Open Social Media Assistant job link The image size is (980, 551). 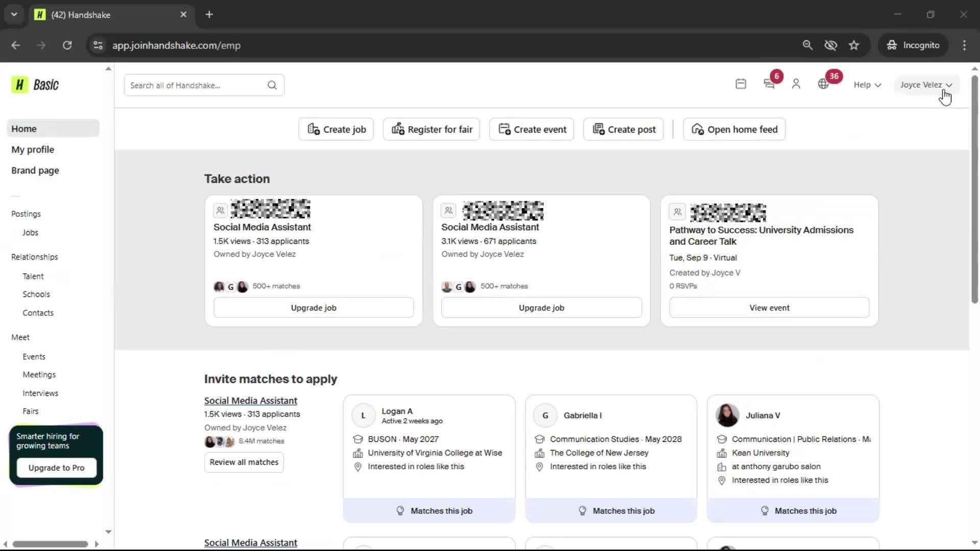pos(251,401)
